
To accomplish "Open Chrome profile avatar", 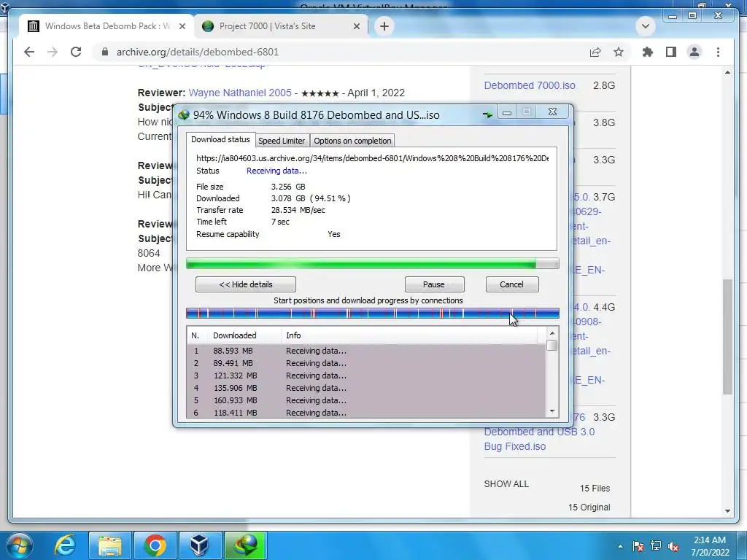I will click(x=694, y=52).
